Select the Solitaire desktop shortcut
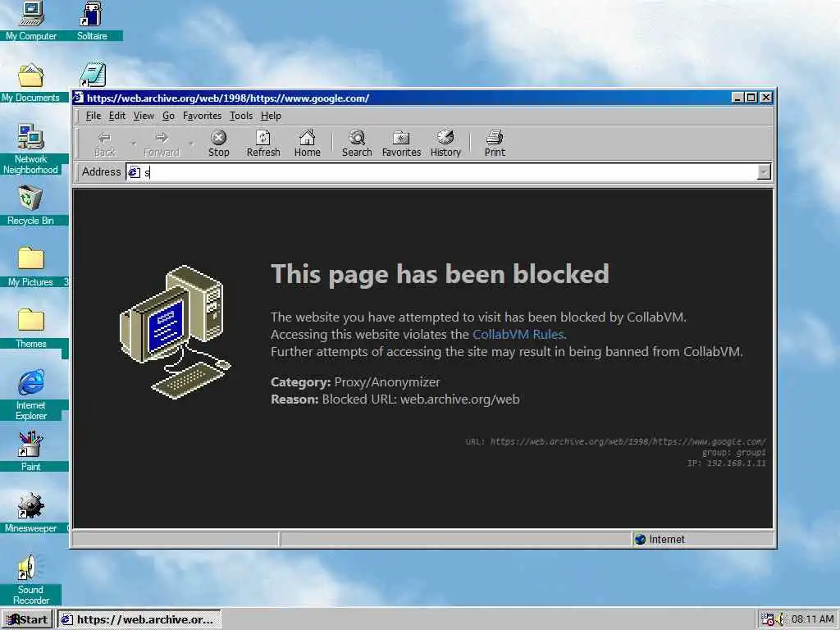Image resolution: width=840 pixels, height=630 pixels. 92,21
